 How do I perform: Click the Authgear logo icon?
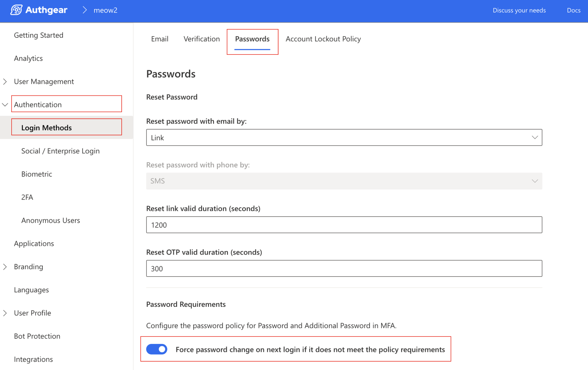click(x=16, y=10)
